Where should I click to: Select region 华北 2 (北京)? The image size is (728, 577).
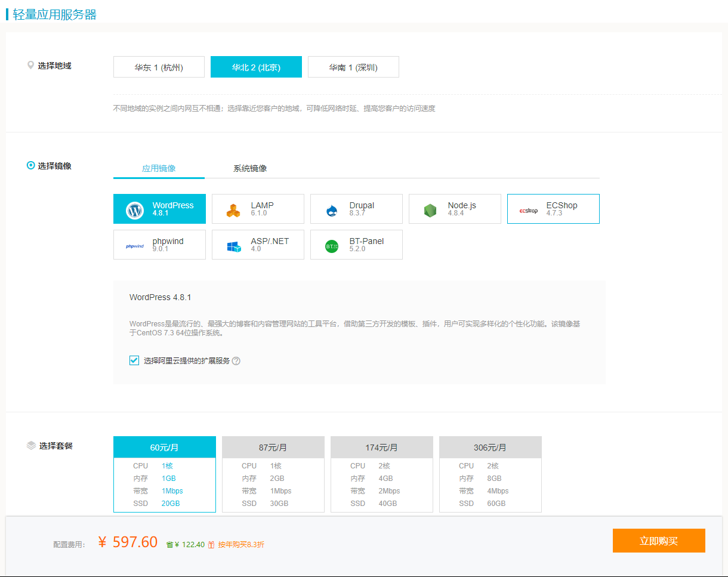coord(256,67)
